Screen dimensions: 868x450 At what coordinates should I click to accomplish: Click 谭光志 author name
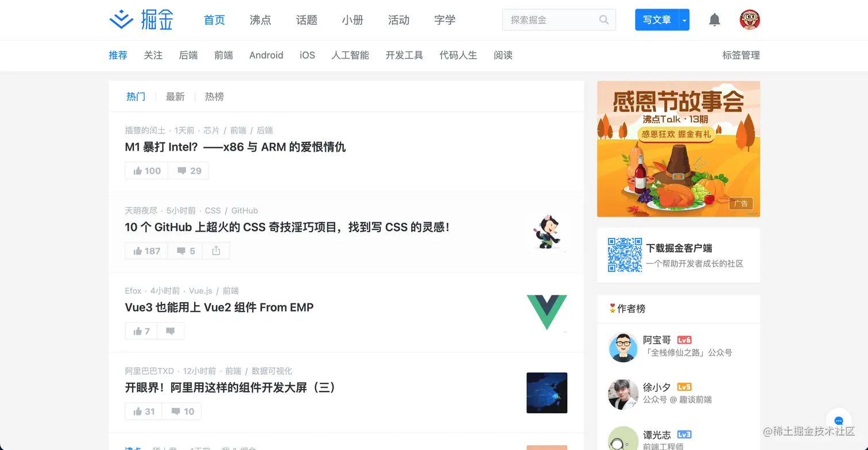(x=657, y=435)
